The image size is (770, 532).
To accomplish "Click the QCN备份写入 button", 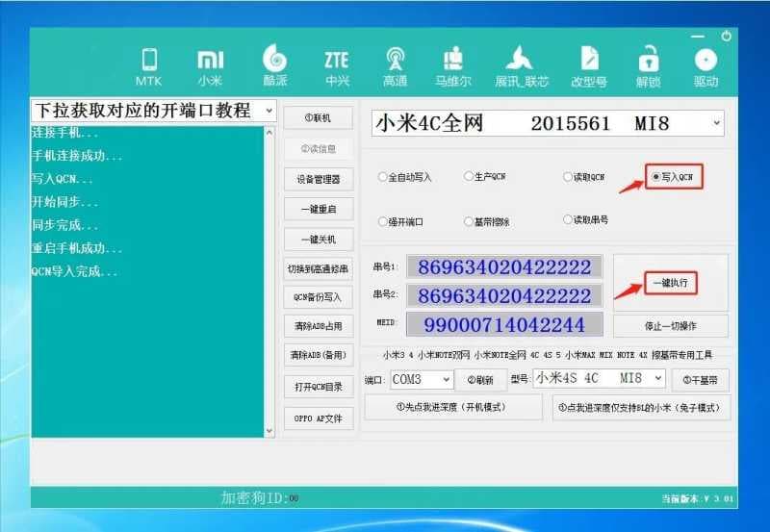I will coord(319,297).
